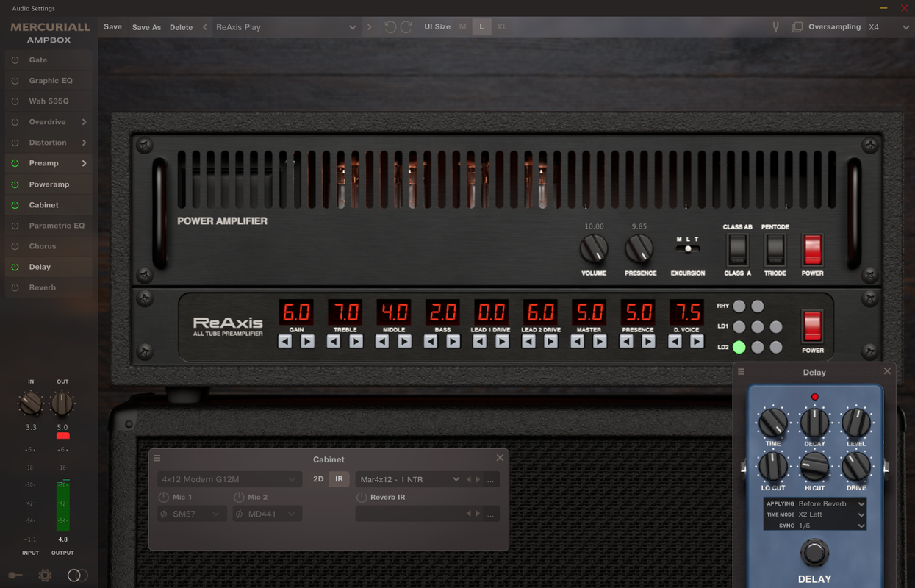Click the copy icon beside Oversampling
Viewport: 915px width, 588px height.
797,27
